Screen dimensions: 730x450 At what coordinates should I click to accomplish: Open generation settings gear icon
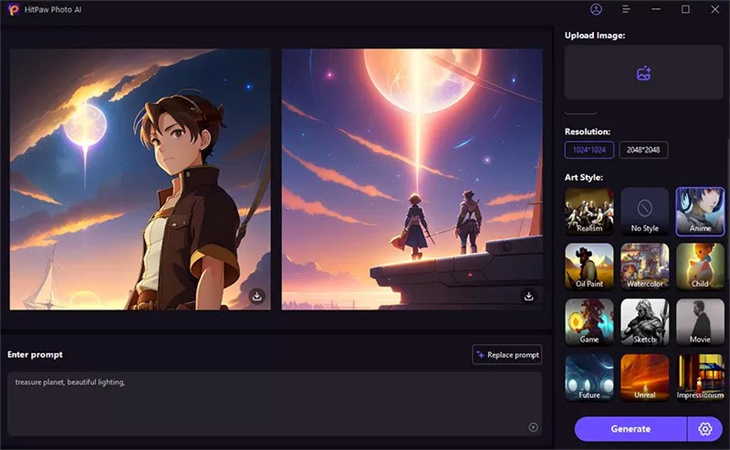pos(705,429)
